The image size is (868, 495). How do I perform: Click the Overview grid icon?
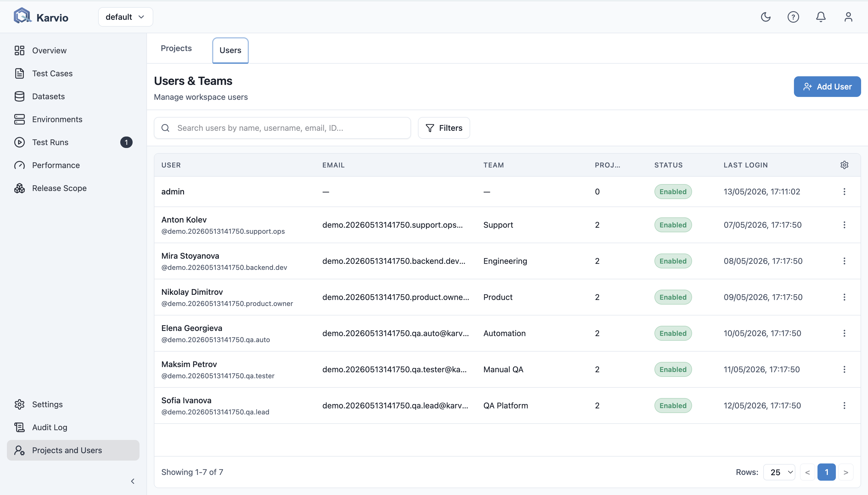coord(20,50)
